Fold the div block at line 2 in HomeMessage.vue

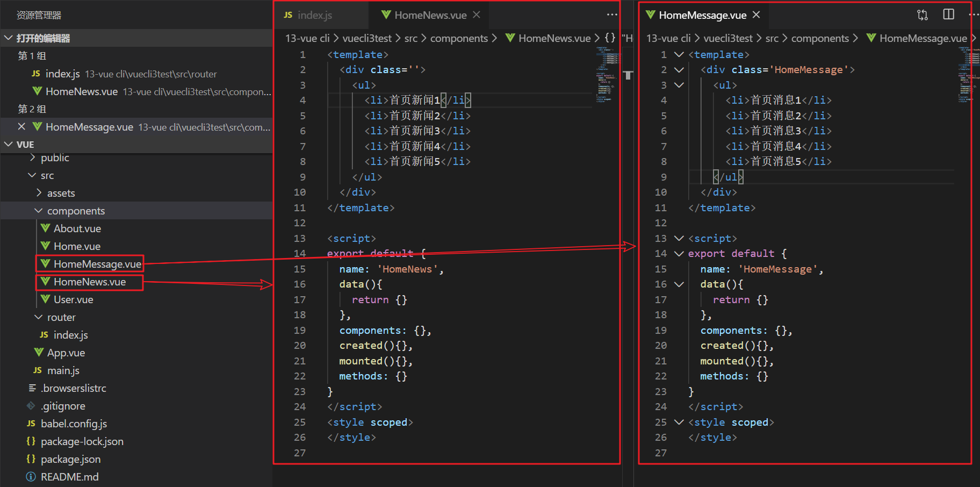[679, 69]
